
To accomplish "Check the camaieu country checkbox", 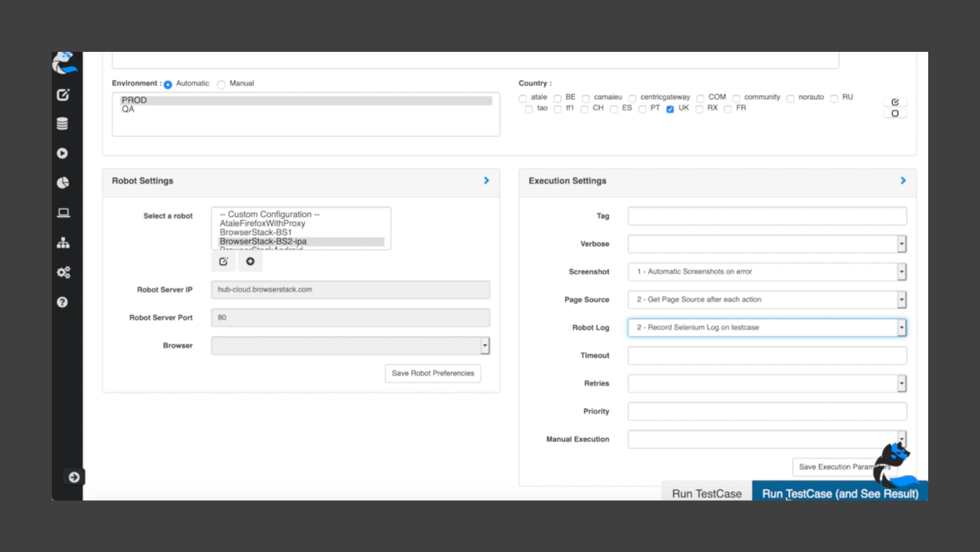I will [586, 99].
